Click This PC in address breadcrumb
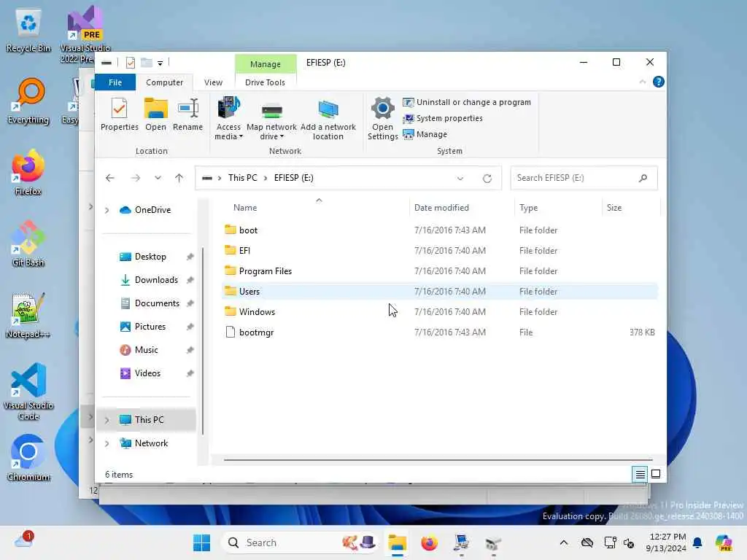This screenshot has height=560, width=747. click(x=242, y=178)
